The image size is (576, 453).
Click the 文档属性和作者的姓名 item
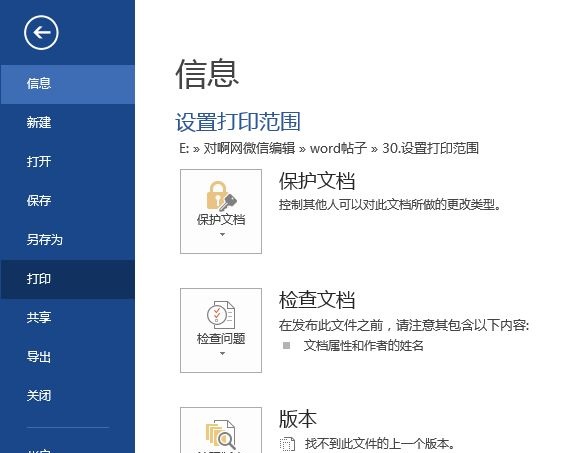tap(363, 346)
